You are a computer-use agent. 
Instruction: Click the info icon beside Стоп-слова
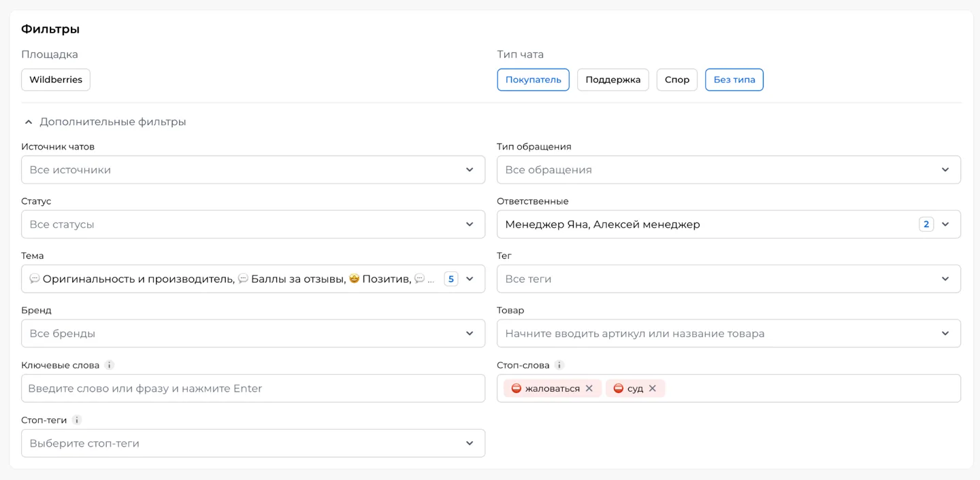point(559,365)
